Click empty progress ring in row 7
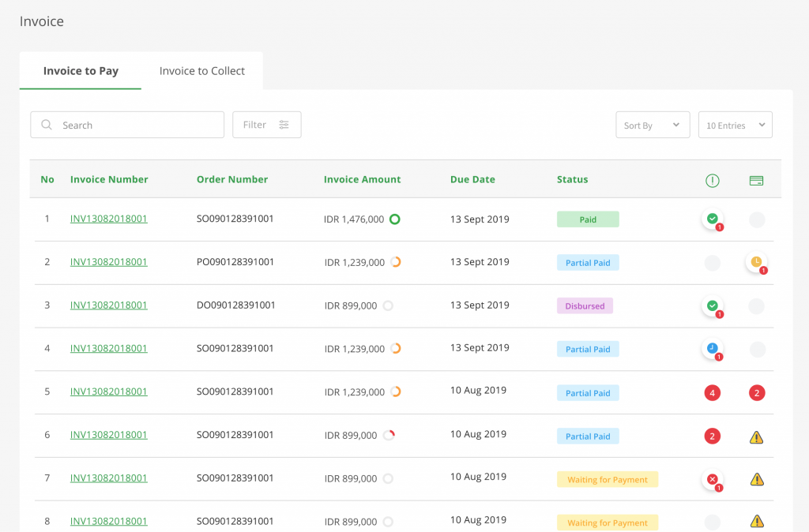Screen dimensions: 809x532 [x=388, y=478]
